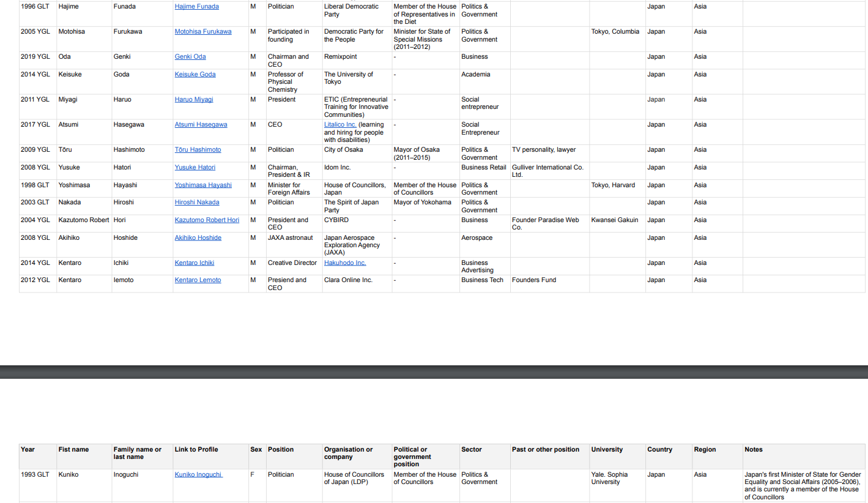Open the Keisuke Goda profile link
Screen dimensions: 868x503
coord(195,74)
